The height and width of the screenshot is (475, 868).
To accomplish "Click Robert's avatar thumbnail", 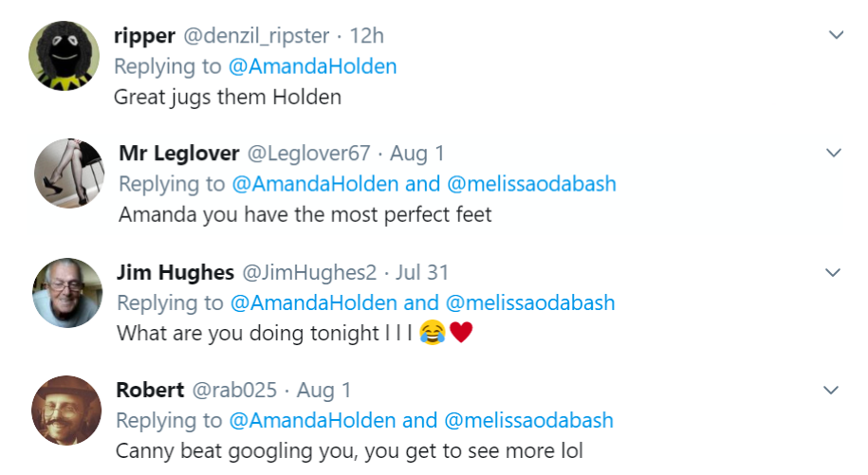I will pyautogui.click(x=66, y=411).
